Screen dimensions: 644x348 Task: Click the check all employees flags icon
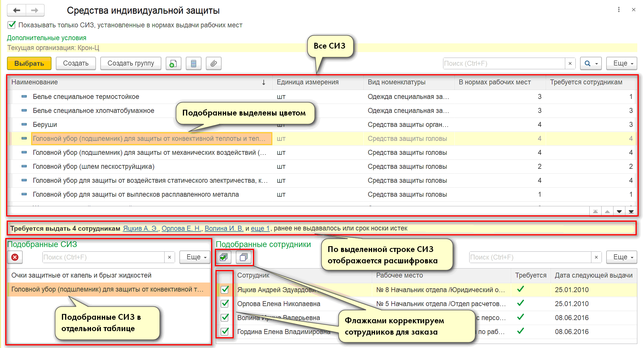tap(224, 257)
